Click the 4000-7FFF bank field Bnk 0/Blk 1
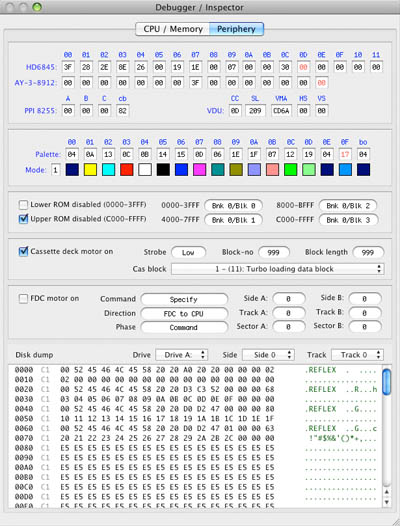 [x=234, y=220]
